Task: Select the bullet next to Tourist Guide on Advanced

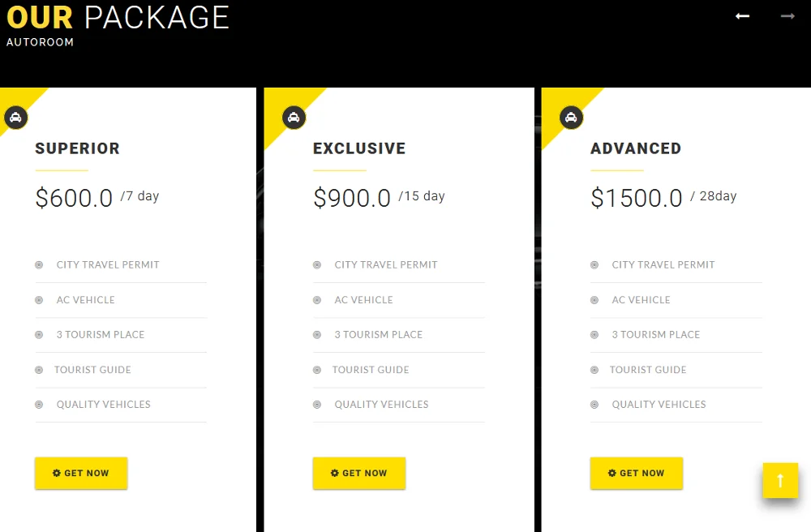Action: click(593, 370)
